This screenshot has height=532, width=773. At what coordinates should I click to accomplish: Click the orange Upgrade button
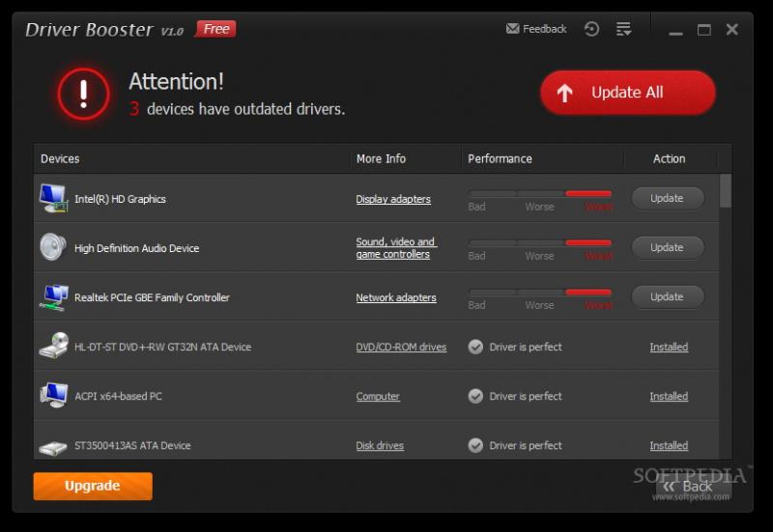tap(93, 486)
